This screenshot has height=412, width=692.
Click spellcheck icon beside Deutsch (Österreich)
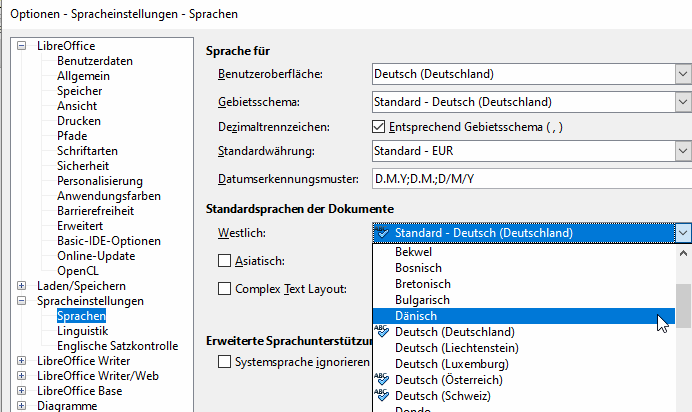(x=382, y=379)
